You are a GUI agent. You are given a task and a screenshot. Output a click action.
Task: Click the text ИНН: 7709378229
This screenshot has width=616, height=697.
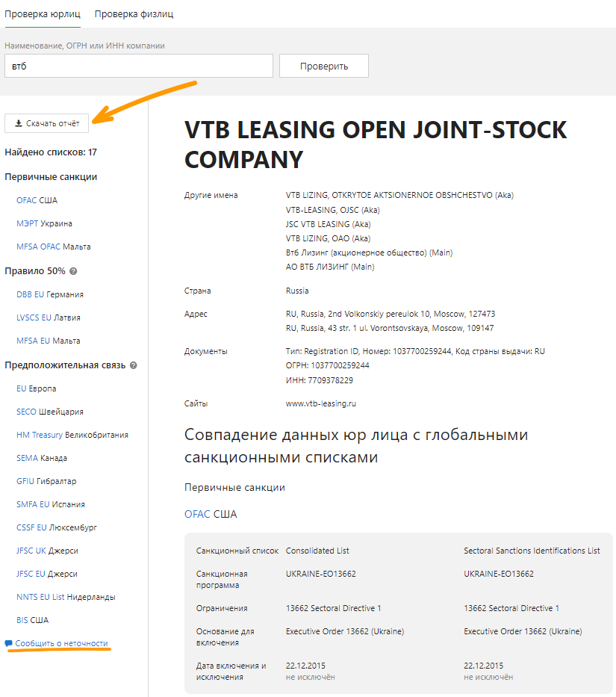coord(320,380)
